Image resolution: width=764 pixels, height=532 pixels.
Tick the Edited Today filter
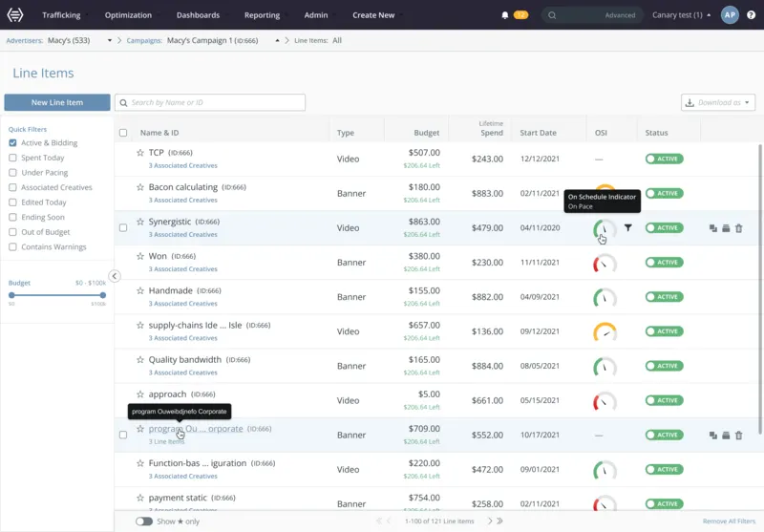click(12, 202)
